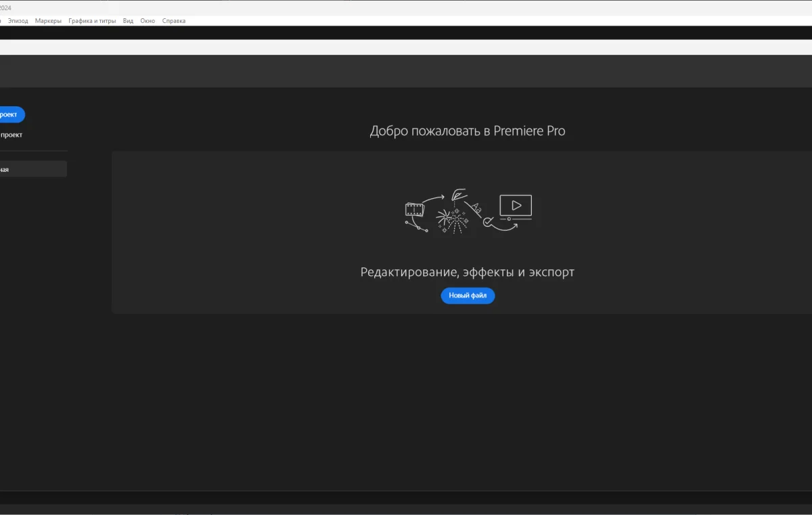Click the curved arrow above the film strip

pyautogui.click(x=433, y=198)
